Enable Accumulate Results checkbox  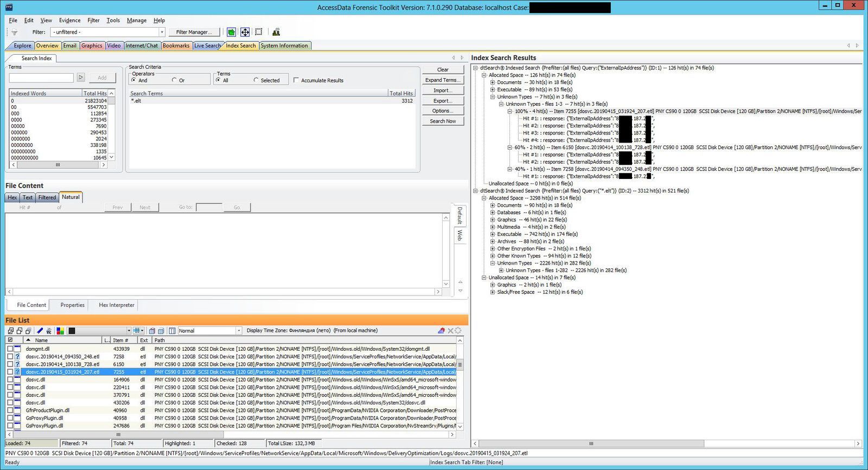[x=296, y=80]
